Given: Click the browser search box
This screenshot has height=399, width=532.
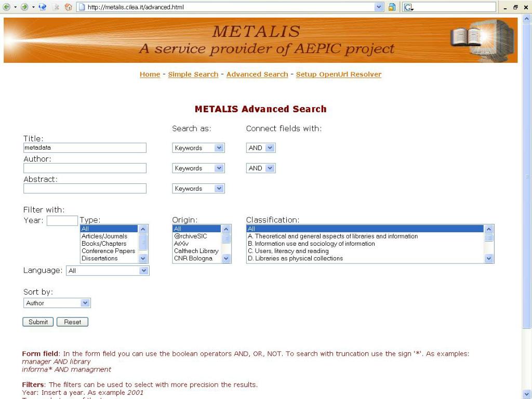Looking at the screenshot, I should (455, 7).
